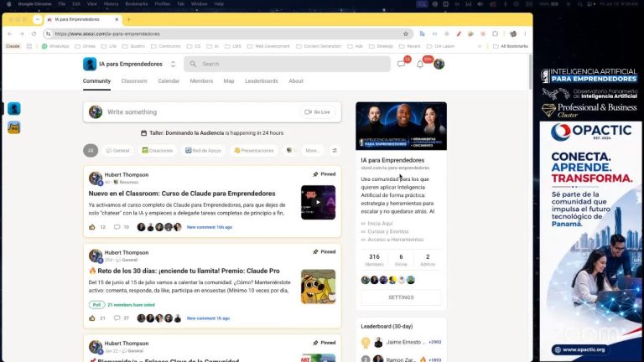This screenshot has width=644, height=362.
Task: Open the Chrome three-dot menu
Action: 525,34
